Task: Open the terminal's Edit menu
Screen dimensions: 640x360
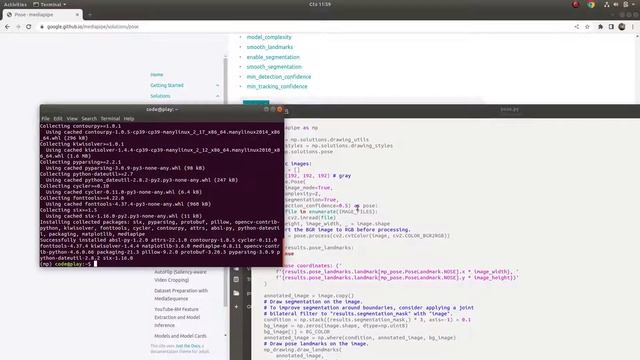Action: [58, 118]
